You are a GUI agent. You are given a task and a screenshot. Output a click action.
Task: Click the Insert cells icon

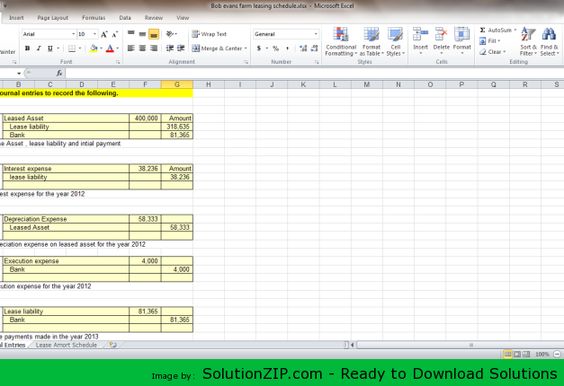420,35
